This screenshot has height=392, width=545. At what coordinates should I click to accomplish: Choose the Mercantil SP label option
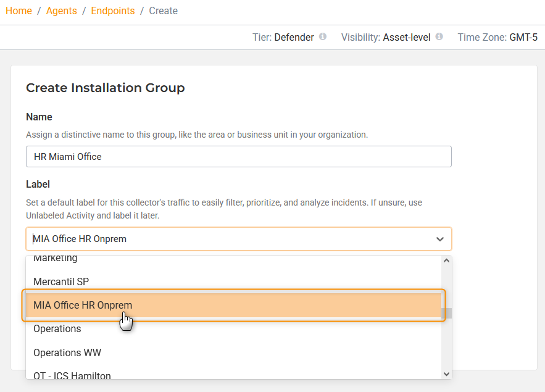point(61,281)
